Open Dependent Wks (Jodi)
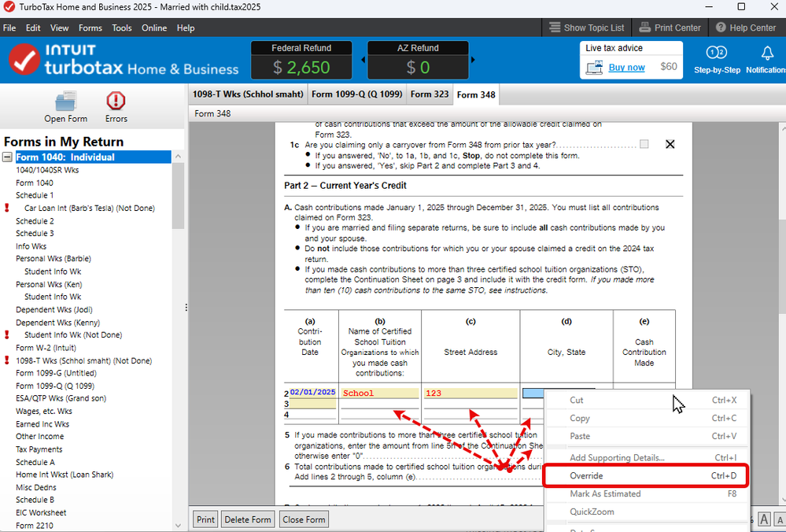Screen dimensions: 786x532 54,309
